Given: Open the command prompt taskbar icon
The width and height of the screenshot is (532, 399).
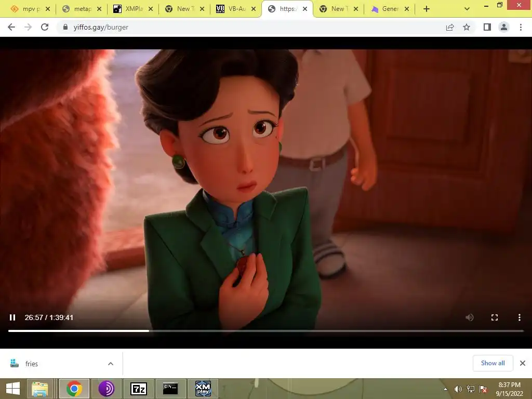Looking at the screenshot, I should [170, 389].
